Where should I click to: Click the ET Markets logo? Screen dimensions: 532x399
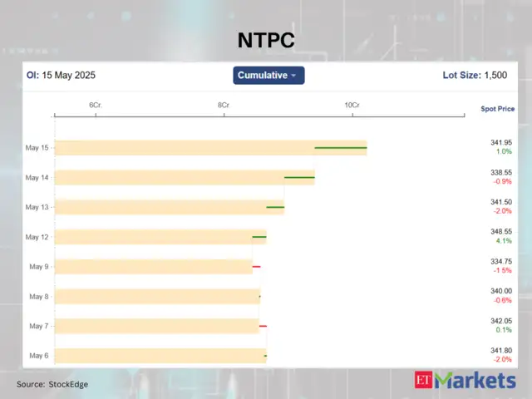coord(465,381)
